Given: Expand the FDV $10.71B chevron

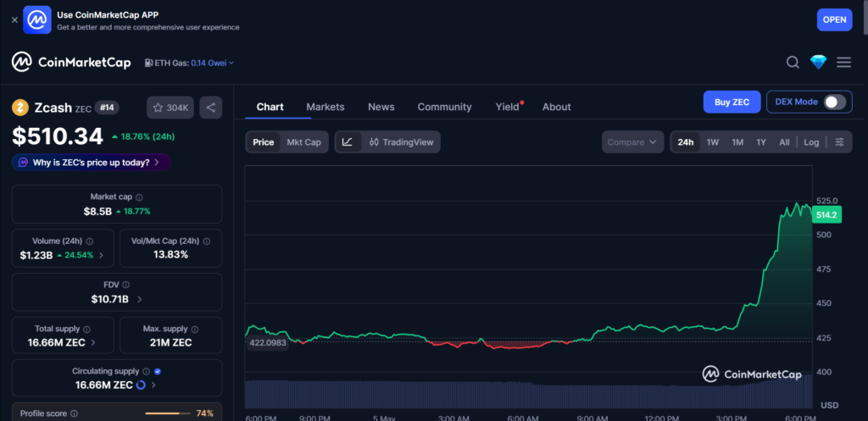Looking at the screenshot, I should [140, 299].
